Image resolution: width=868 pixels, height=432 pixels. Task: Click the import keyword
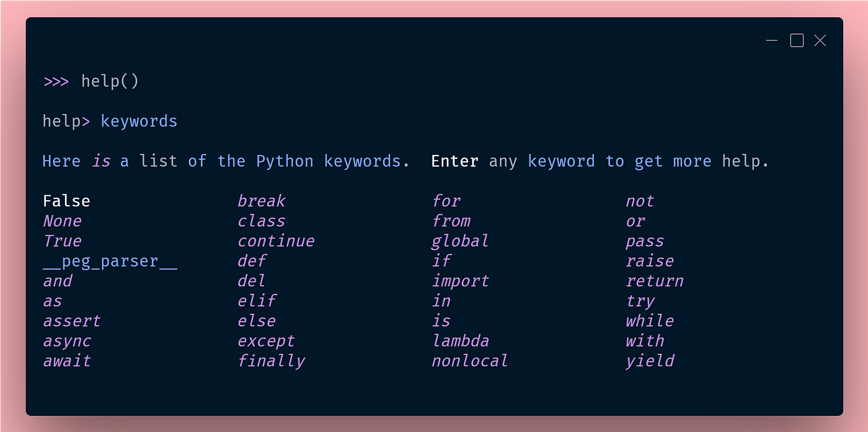coord(461,281)
